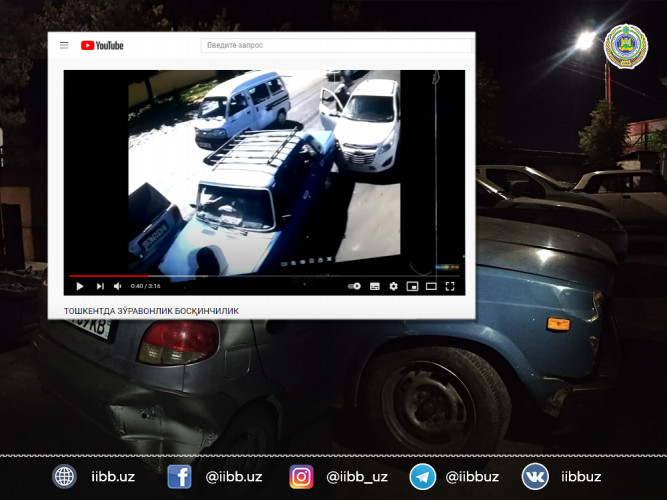Click the Telegram icon

(x=422, y=477)
